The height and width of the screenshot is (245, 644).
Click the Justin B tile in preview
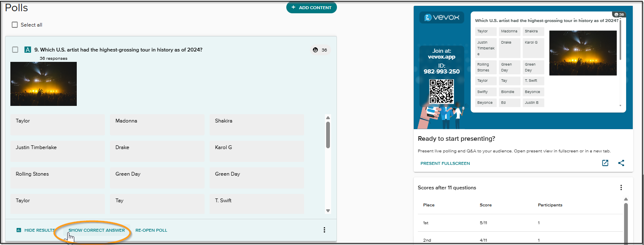(533, 103)
